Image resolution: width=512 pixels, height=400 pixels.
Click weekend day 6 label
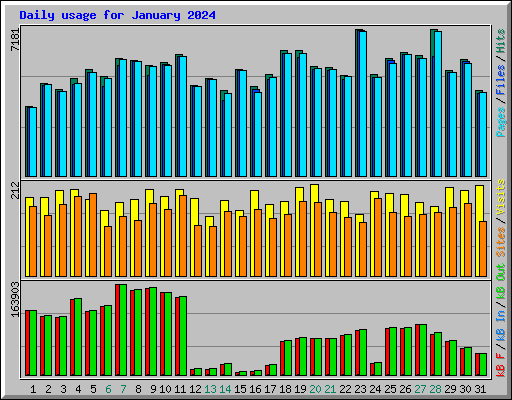click(x=108, y=389)
